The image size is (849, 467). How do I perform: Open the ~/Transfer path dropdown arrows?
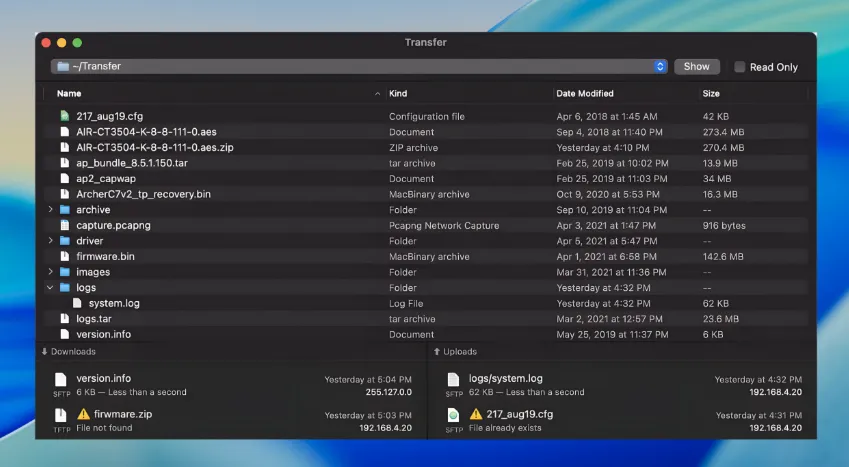[x=659, y=67]
